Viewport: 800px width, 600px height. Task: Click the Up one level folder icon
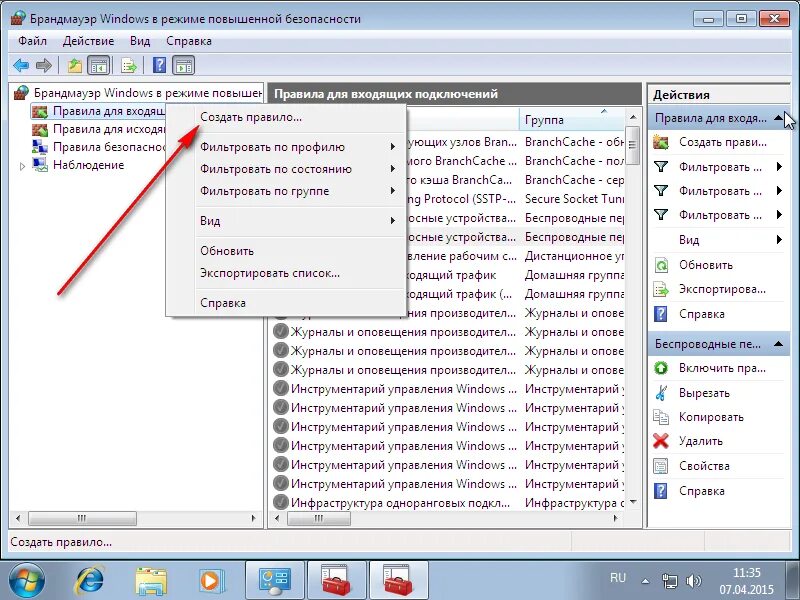[x=75, y=65]
